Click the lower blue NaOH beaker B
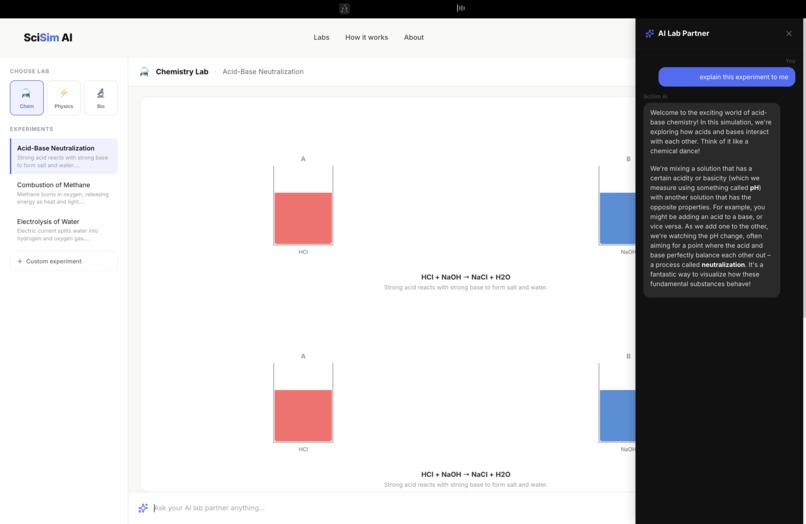Image resolution: width=806 pixels, height=524 pixels. tap(617, 403)
